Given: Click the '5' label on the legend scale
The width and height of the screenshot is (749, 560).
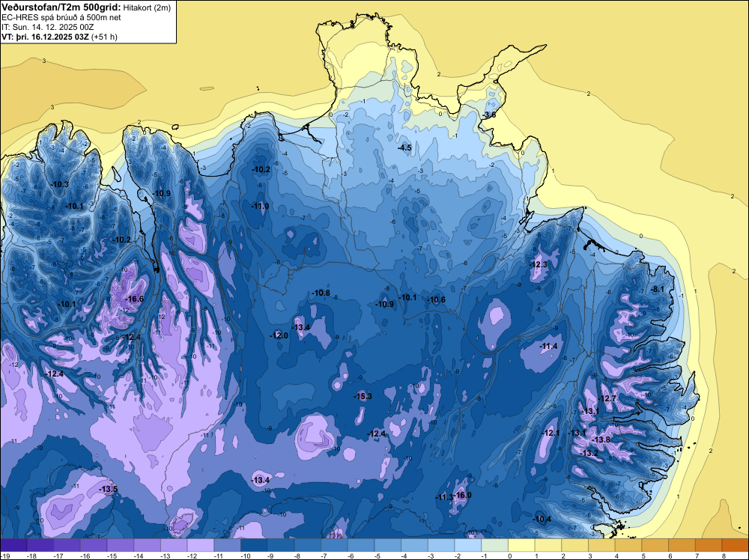Looking at the screenshot, I should click(x=643, y=556).
